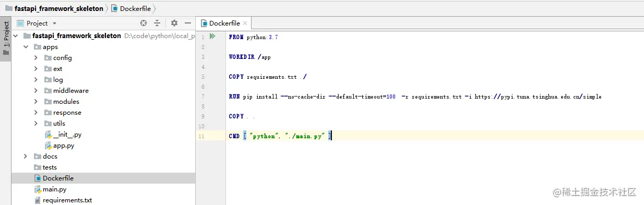Collapse the fastapi_framework_skeleton root node

point(15,36)
